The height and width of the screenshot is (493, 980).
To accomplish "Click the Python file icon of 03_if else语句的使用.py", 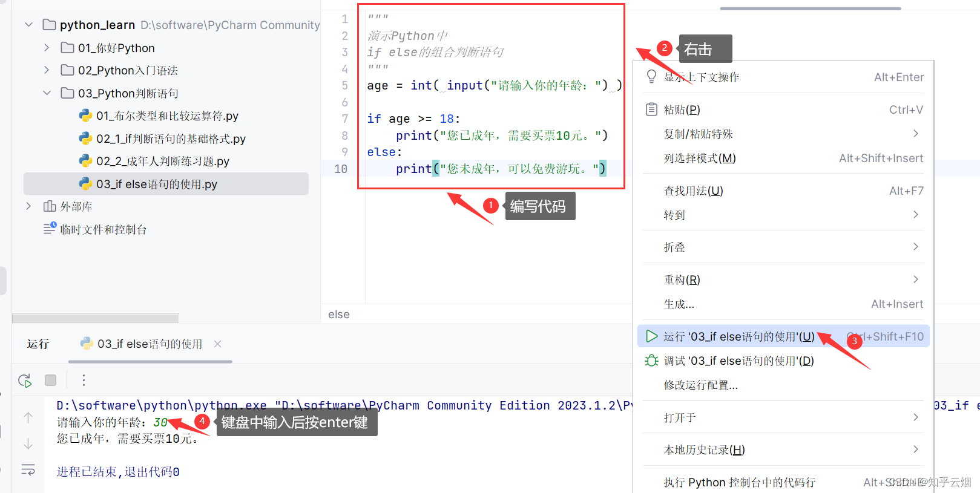I will click(x=86, y=184).
